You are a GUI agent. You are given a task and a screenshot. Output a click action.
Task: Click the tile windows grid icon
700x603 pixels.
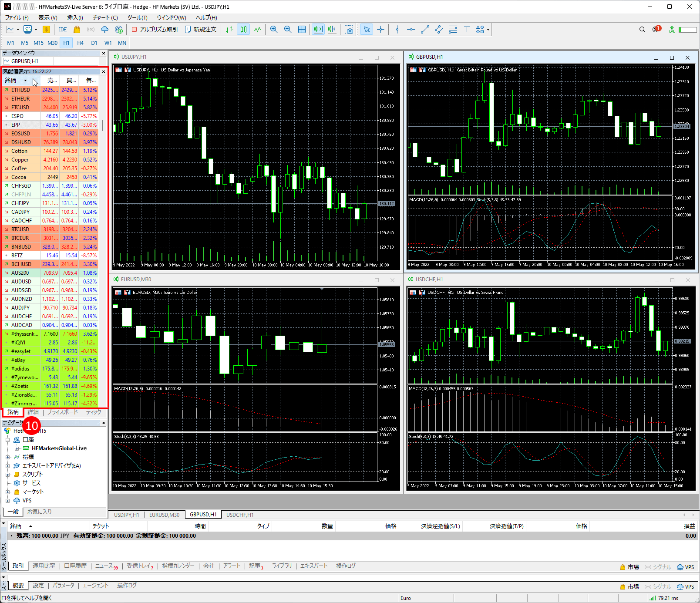(302, 30)
